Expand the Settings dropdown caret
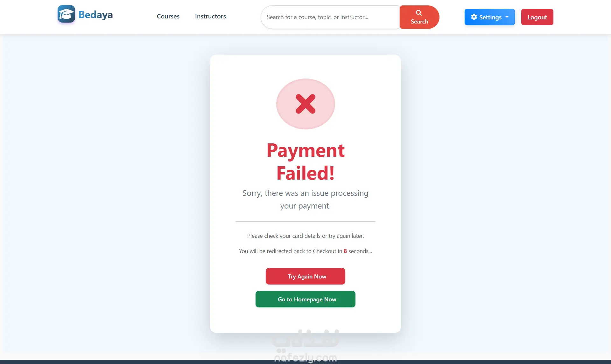This screenshot has width=611, height=364. click(x=507, y=17)
